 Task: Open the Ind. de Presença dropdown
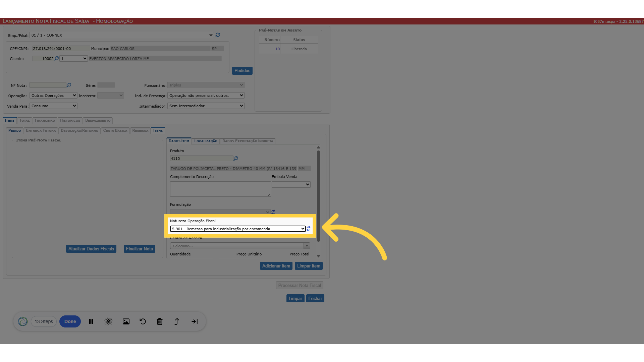click(x=206, y=96)
